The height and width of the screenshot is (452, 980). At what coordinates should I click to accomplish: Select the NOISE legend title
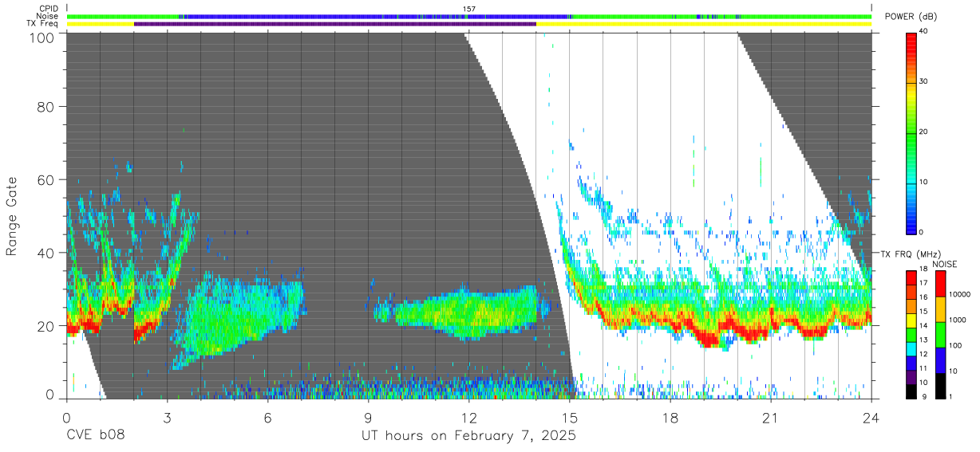(945, 264)
